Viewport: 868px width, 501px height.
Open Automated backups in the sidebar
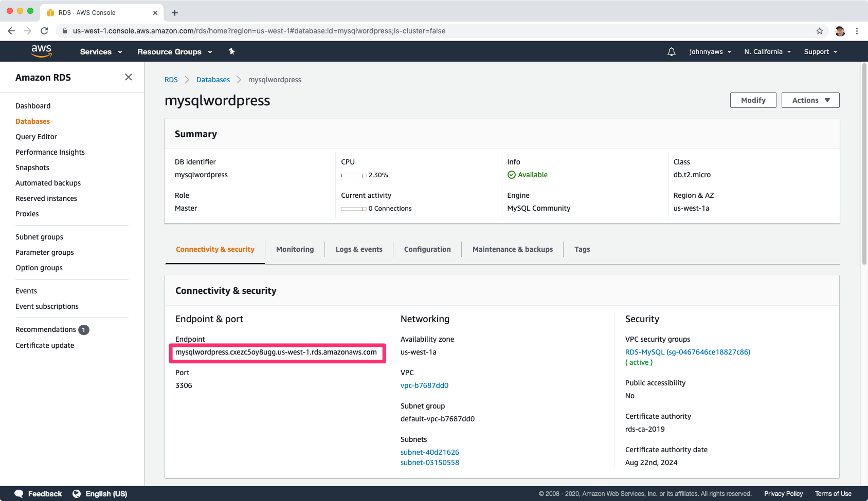pos(48,183)
